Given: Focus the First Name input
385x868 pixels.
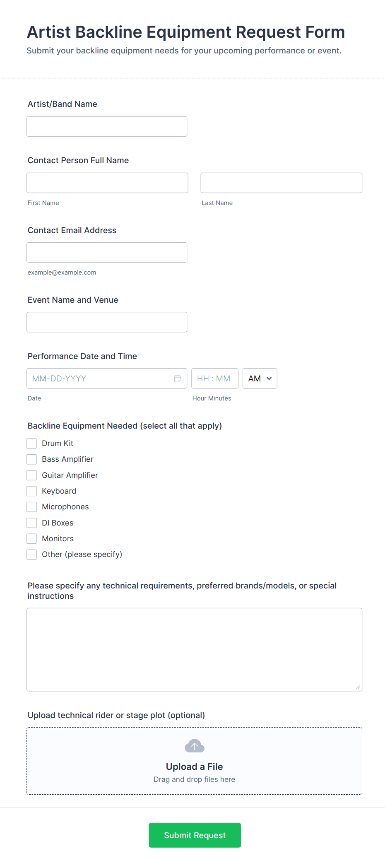Looking at the screenshot, I should (107, 183).
